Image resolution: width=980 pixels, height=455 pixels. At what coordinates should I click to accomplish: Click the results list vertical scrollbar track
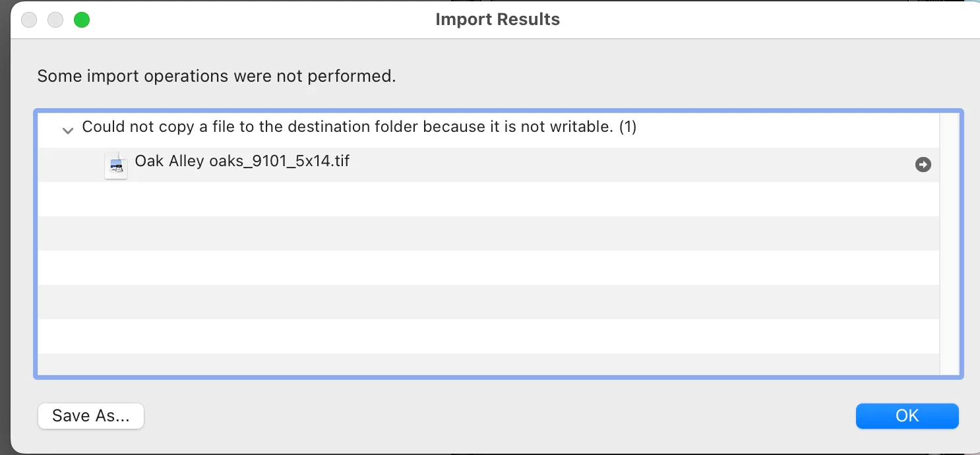click(950, 244)
